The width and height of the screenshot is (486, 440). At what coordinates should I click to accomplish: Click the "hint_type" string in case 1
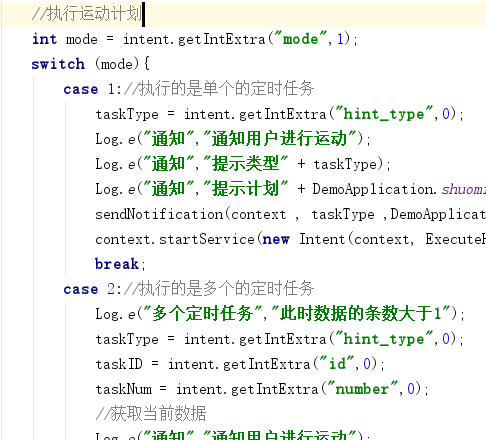[383, 114]
